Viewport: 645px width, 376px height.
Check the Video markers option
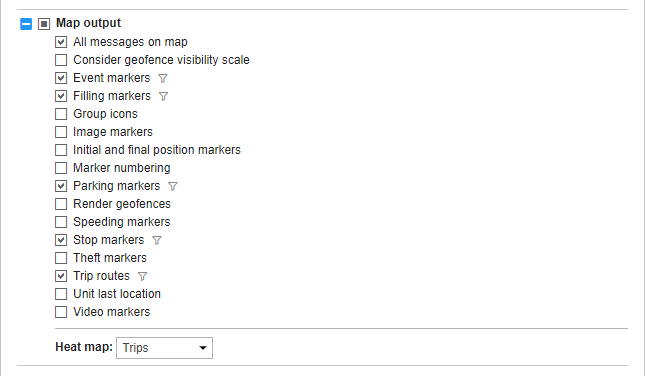point(61,312)
